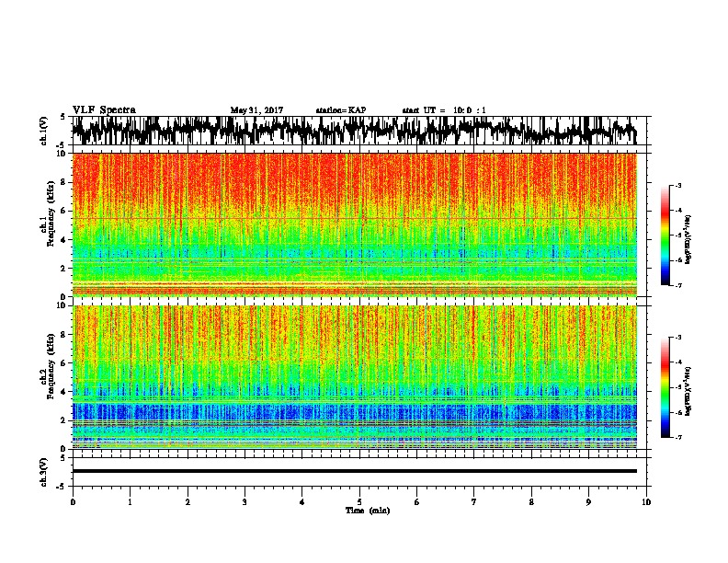The width and height of the screenshot is (728, 563).
Task: Click the date 'May 31, 2017'
Action: click(256, 110)
